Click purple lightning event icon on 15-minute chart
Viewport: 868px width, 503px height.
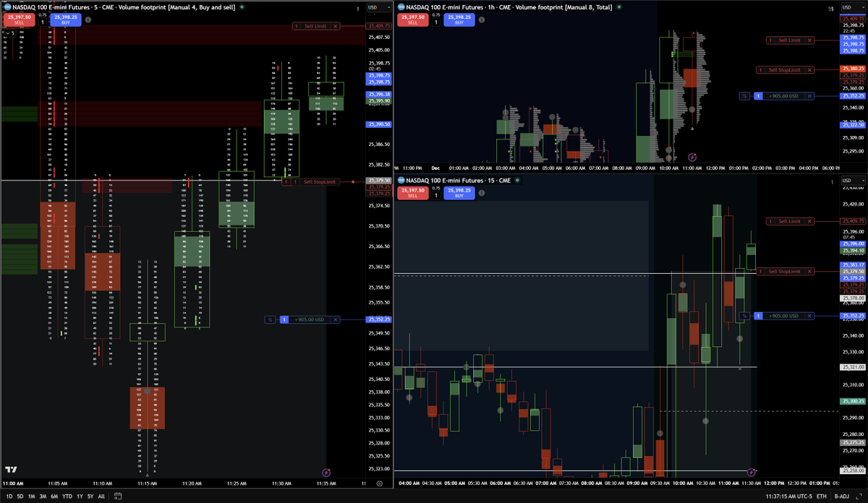752,471
